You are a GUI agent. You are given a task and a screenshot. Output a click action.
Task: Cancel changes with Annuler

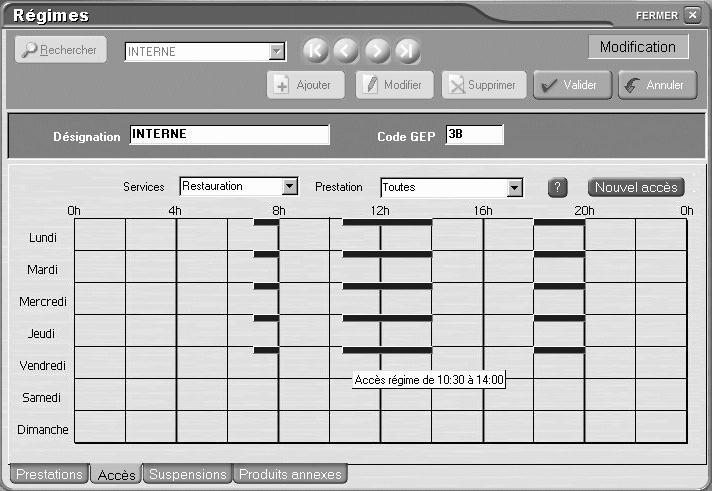pos(658,85)
